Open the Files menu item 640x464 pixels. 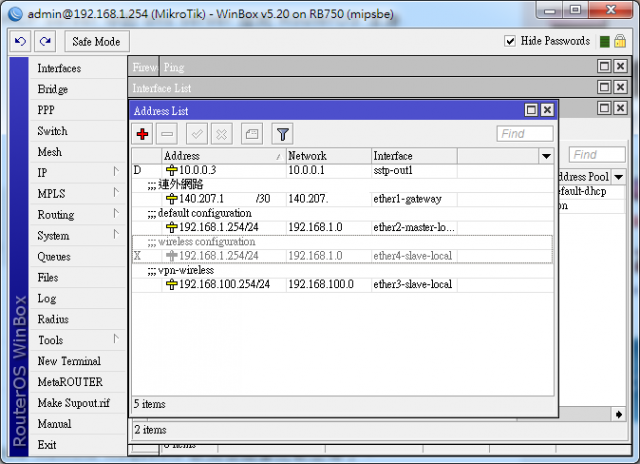[x=78, y=278]
